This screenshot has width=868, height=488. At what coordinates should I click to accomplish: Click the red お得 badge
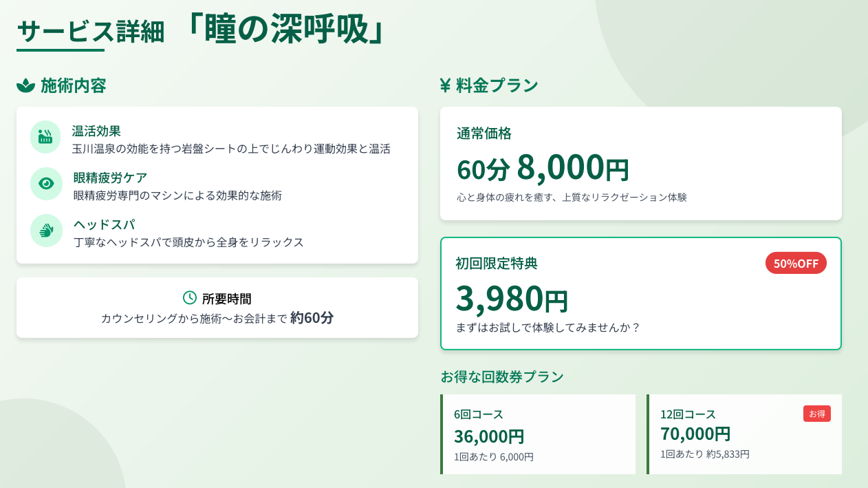pyautogui.click(x=816, y=414)
